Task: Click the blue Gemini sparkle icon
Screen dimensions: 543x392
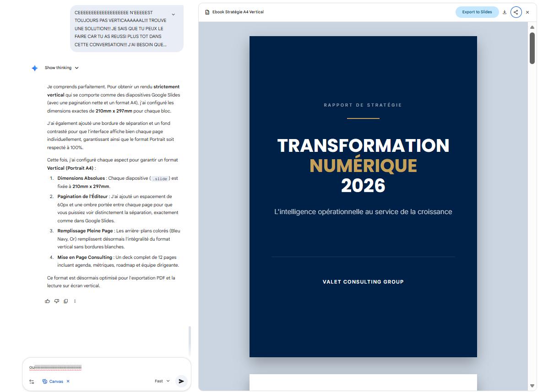Action: [x=35, y=68]
